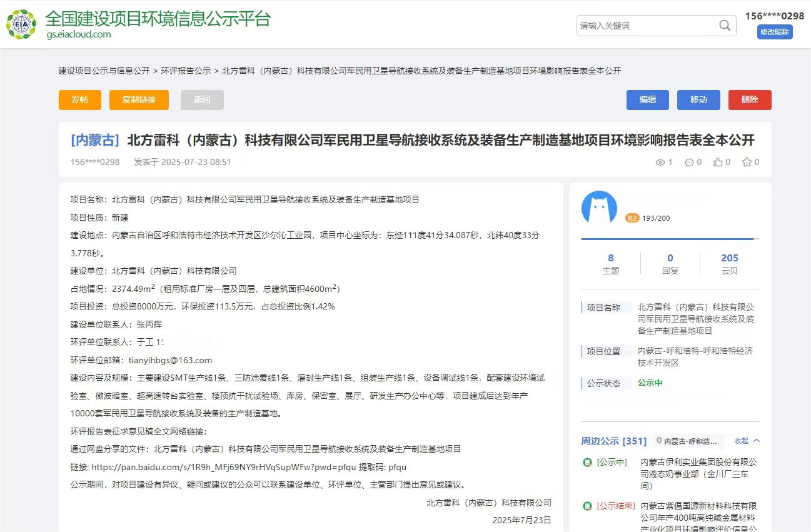811x532 pixels.
Task: Click the 发表于 2025-07-23 08:51 timestamp
Action: coord(183,162)
